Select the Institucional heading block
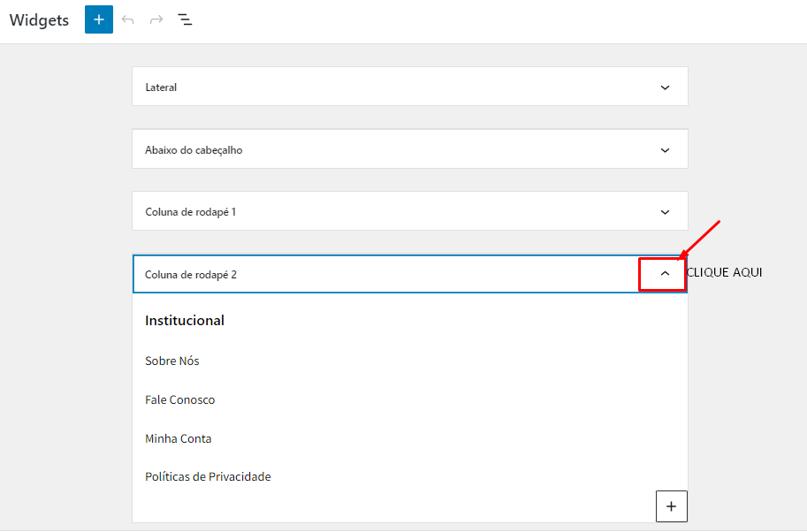 [184, 321]
